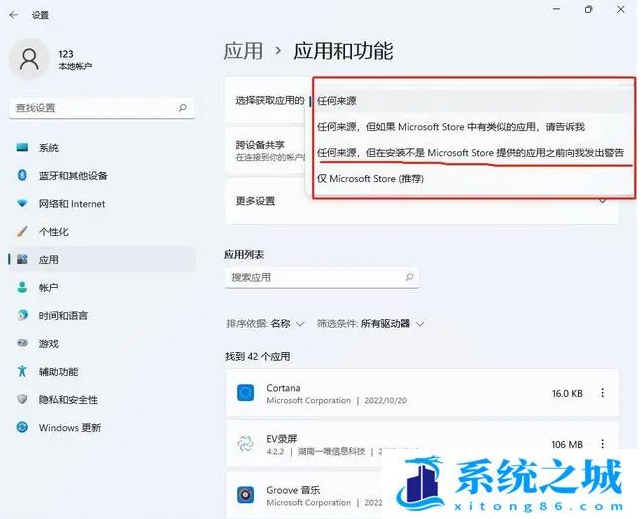Click the Groove 音乐 app icon
This screenshot has height=519, width=642.
(x=246, y=495)
